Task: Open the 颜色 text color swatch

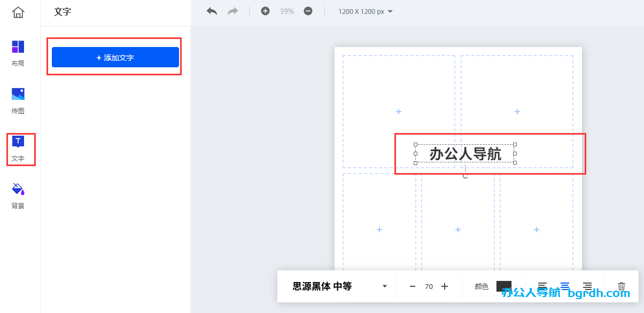Action: (503, 286)
